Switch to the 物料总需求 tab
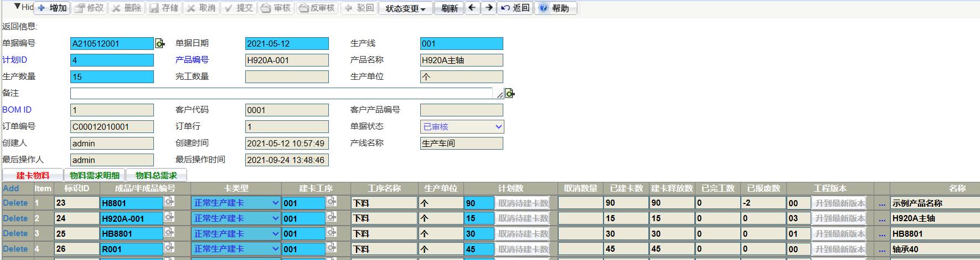 156,175
